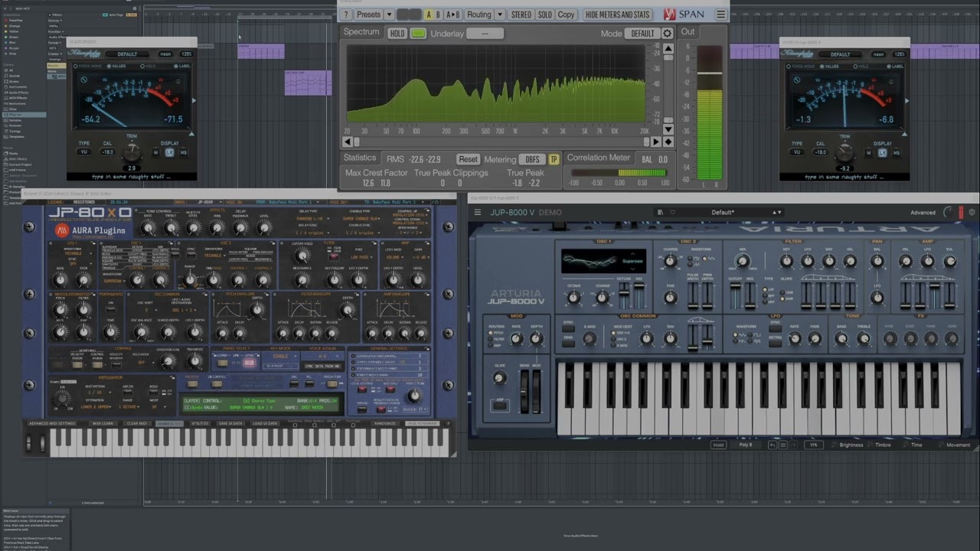The height and width of the screenshot is (551, 980).
Task: Open SPAN Routing dropdown arrow
Action: pos(500,15)
